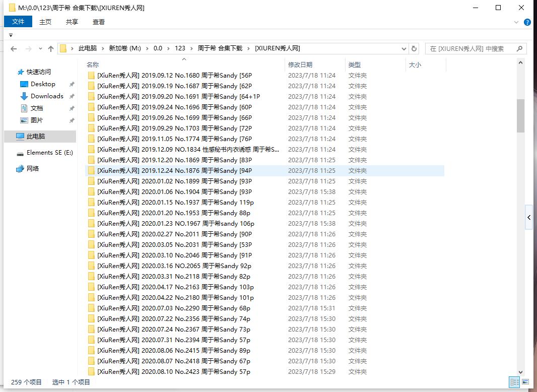The image size is (537, 392).
Task: Go back using the Back arrow
Action: (14, 49)
